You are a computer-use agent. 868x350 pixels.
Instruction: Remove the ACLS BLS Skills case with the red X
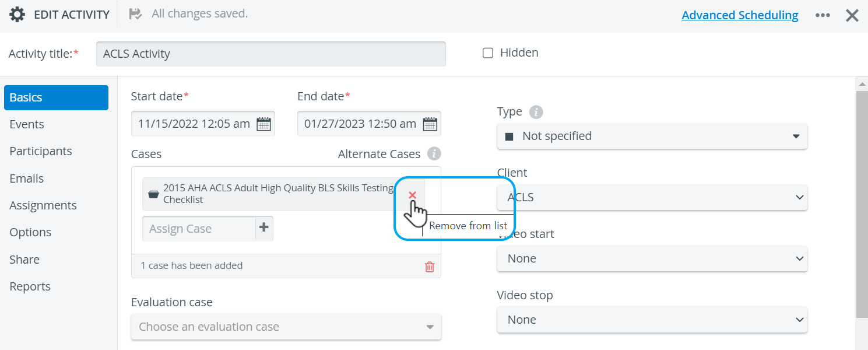(x=412, y=195)
